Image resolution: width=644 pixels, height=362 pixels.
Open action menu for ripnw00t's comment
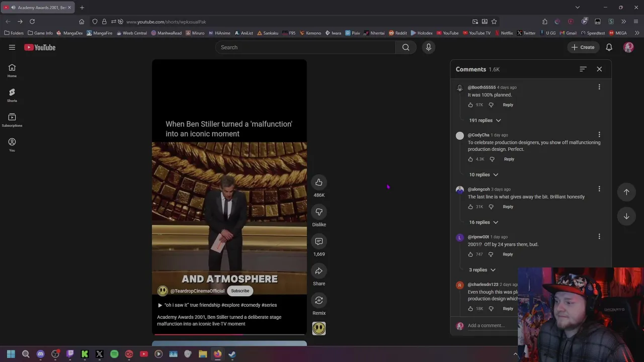click(x=599, y=236)
